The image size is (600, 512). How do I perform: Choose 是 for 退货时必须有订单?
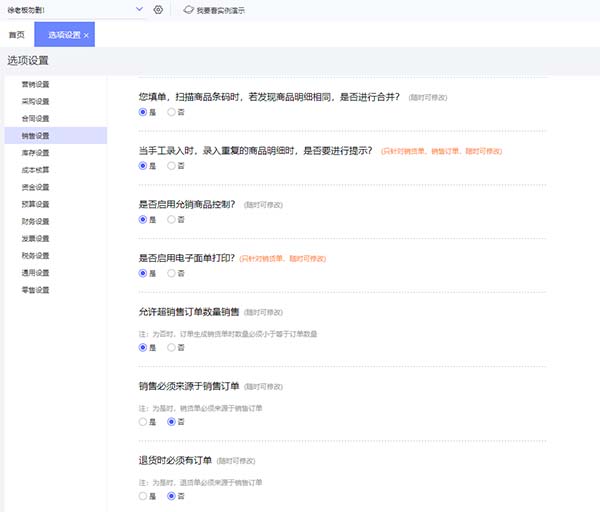tap(143, 495)
